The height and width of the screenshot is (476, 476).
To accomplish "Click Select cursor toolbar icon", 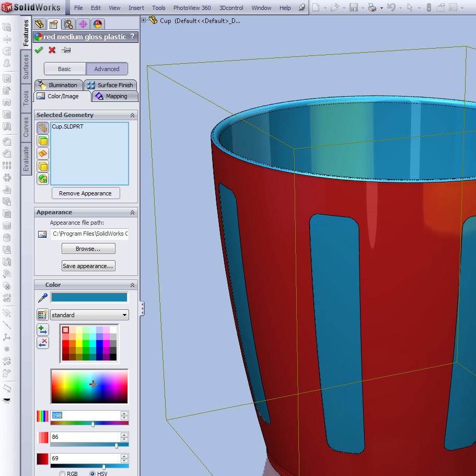I will (x=410, y=7).
